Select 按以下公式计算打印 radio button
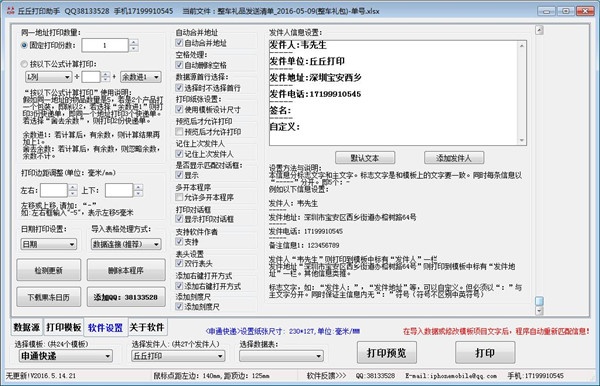This screenshot has height=386, width=600. tap(24, 64)
